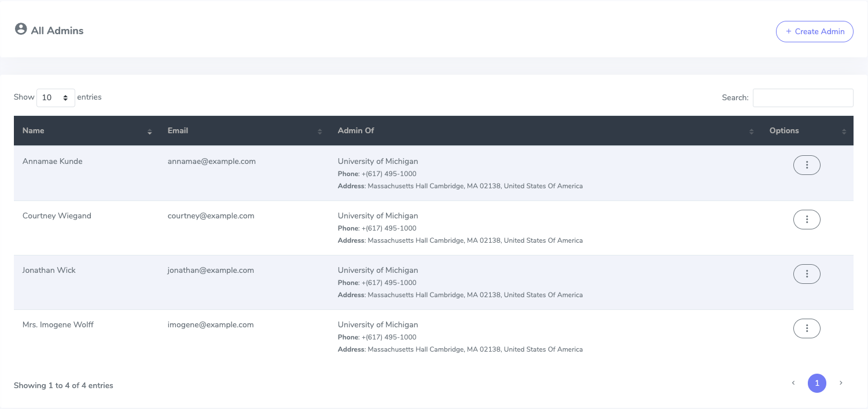This screenshot has width=868, height=409.
Task: Open options menu for Jonathan Wick
Action: pos(807,274)
